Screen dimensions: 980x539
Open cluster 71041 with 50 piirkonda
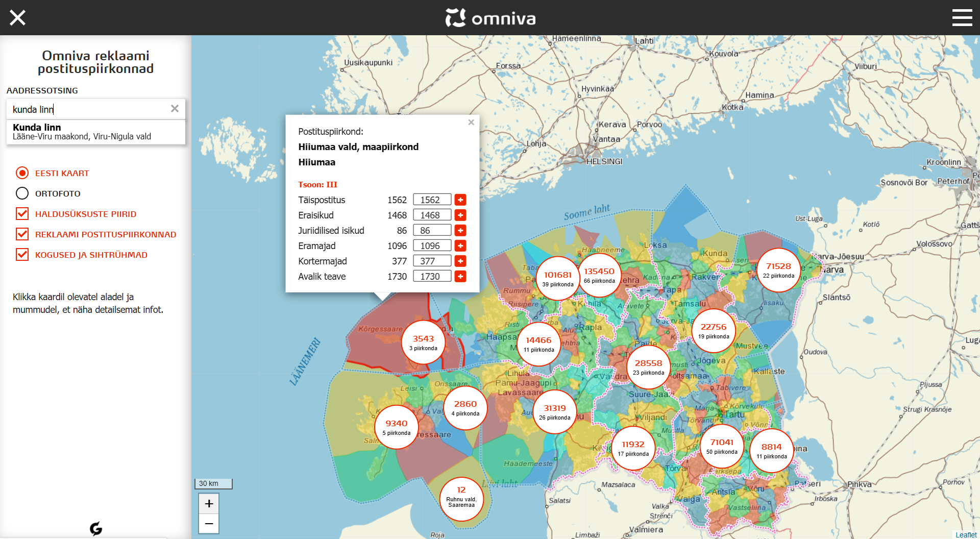[722, 446]
